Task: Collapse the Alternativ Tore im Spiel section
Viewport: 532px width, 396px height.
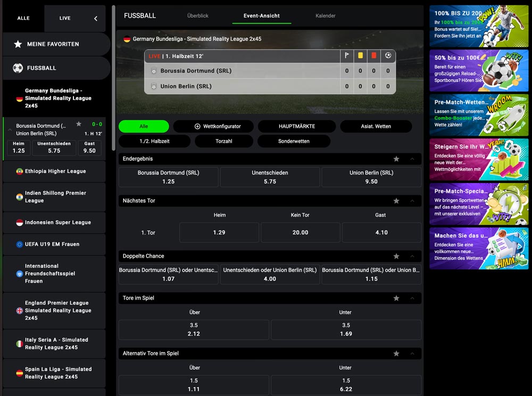Action: point(412,353)
